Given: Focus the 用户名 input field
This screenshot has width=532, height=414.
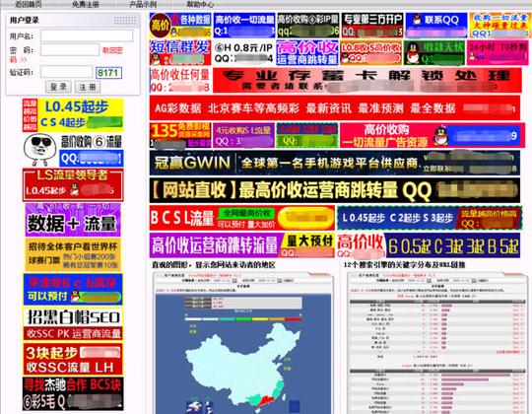Looking at the screenshot, I should 87,35.
